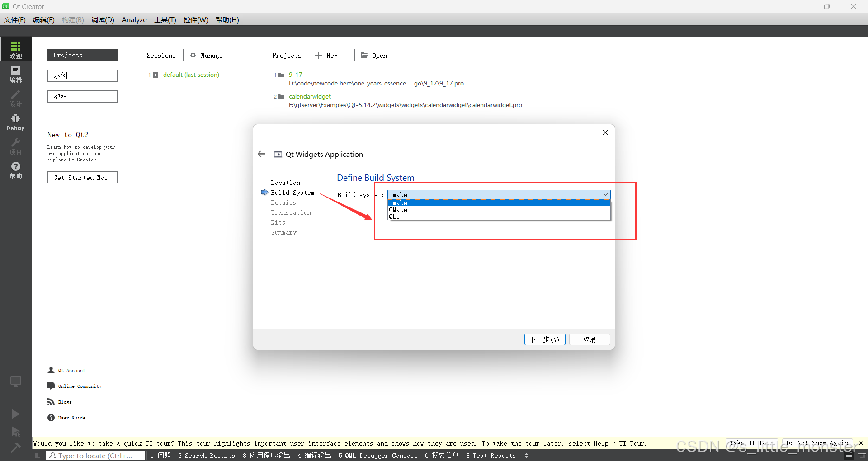Open the 3 应用程序输出 pane

click(x=266, y=456)
